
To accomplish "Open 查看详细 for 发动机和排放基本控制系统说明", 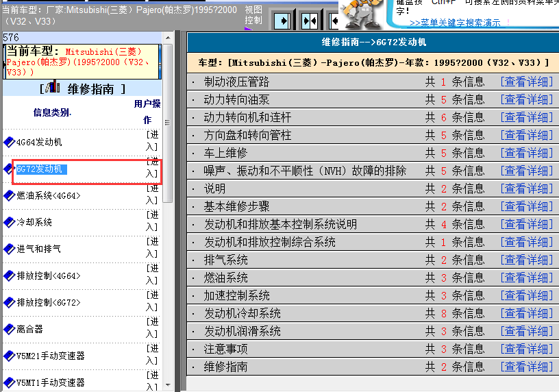I will tap(527, 224).
